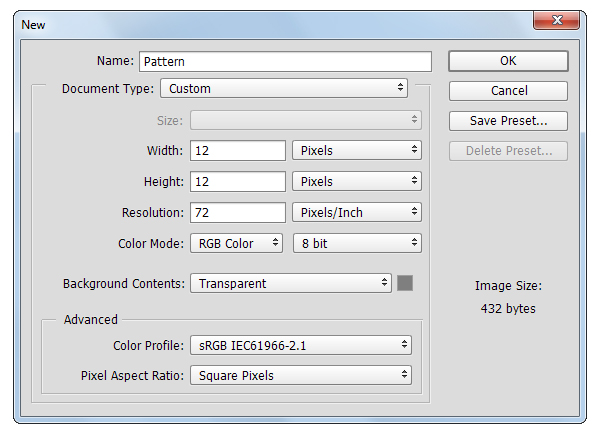Open the Pixel Aspect Ratio dropdown

coord(300,375)
